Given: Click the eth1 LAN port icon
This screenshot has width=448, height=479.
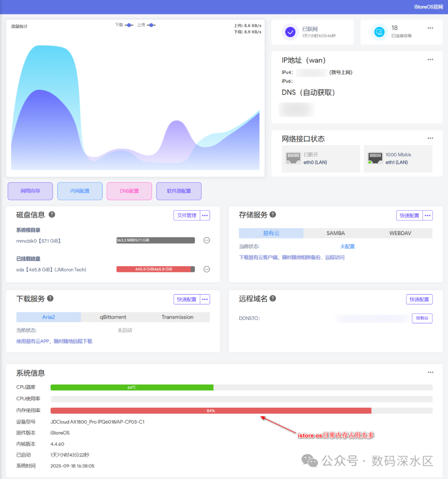Looking at the screenshot, I should (x=375, y=158).
